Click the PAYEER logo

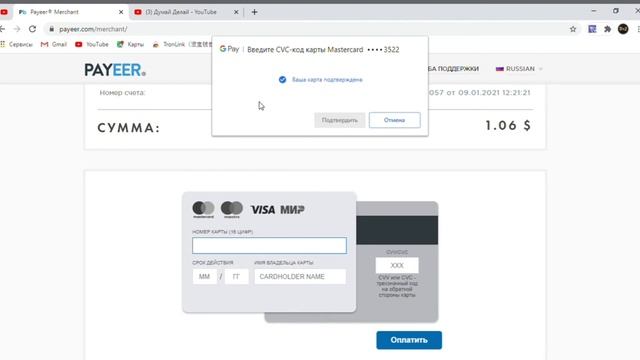(115, 70)
